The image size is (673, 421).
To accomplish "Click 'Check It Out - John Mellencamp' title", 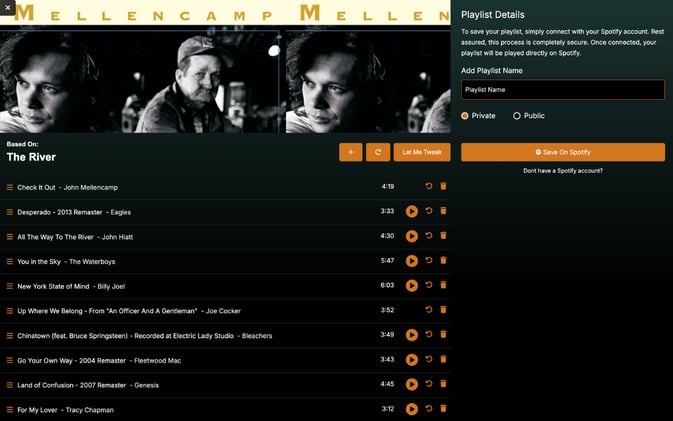I will 67,188.
